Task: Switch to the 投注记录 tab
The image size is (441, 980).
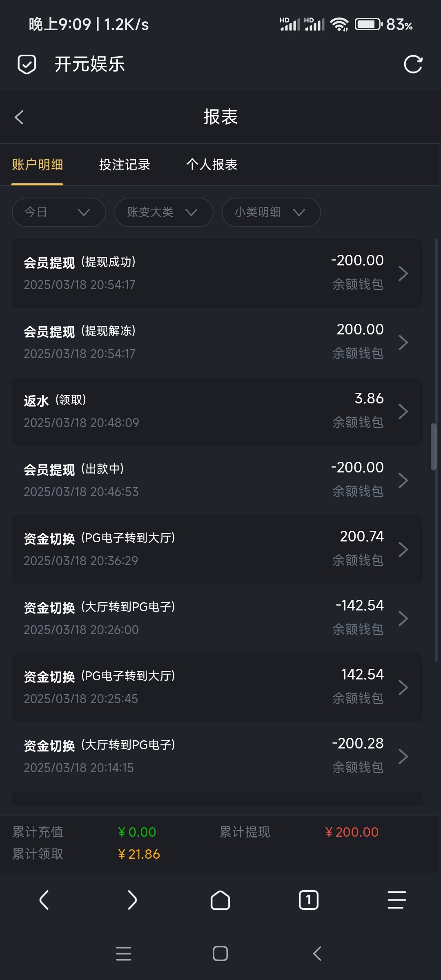Action: (125, 165)
